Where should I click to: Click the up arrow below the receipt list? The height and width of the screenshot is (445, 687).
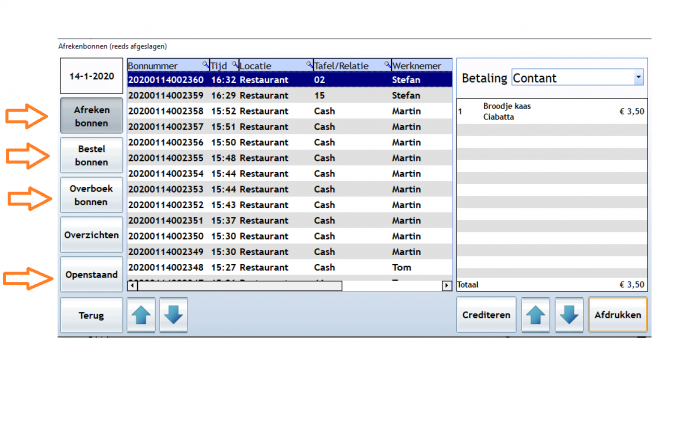coord(143,315)
